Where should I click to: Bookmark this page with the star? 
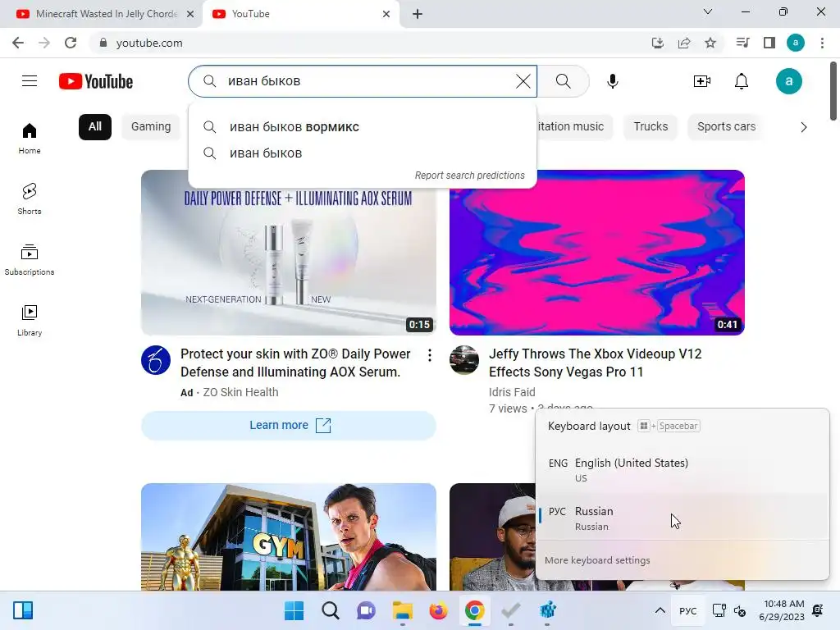coord(710,43)
